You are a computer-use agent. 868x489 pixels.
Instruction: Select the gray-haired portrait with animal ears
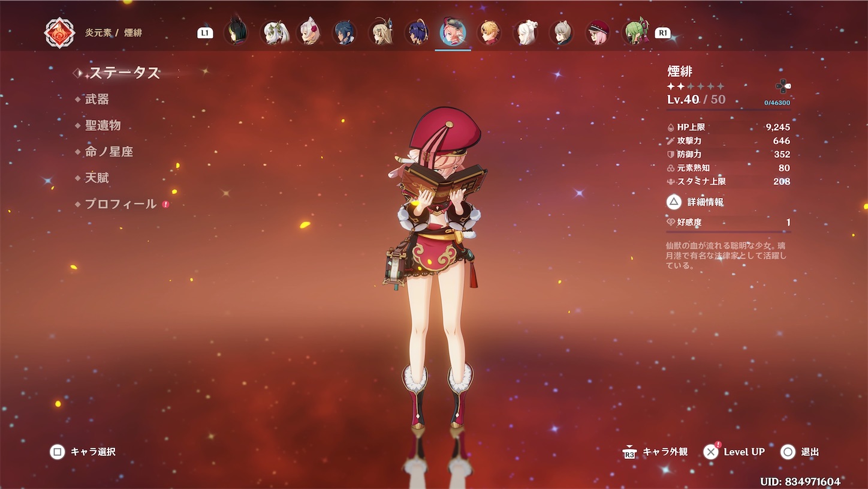[x=562, y=32]
